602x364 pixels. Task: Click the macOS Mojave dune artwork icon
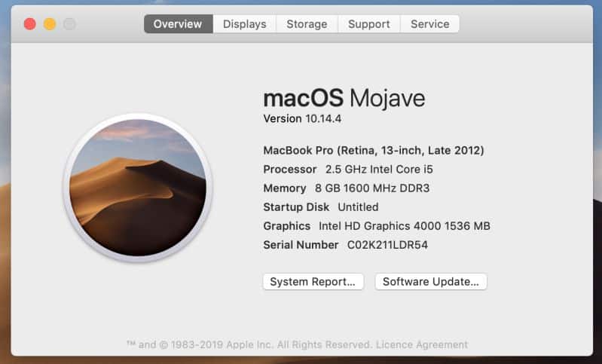137,188
